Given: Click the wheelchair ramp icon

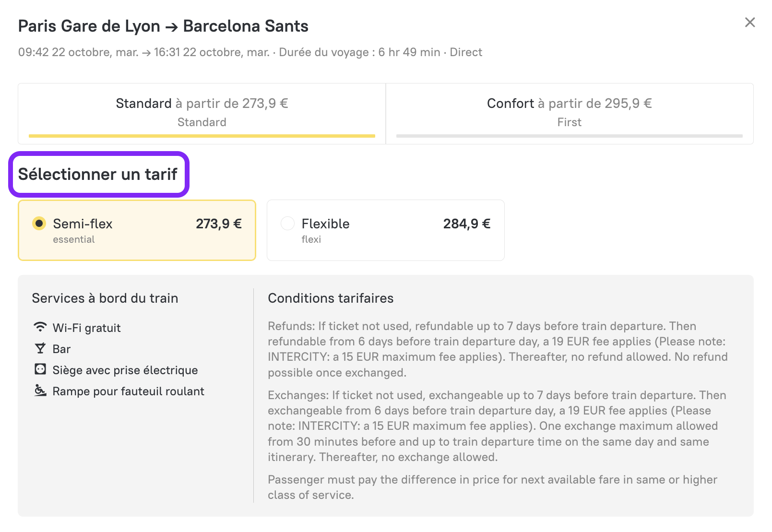Looking at the screenshot, I should [x=40, y=390].
